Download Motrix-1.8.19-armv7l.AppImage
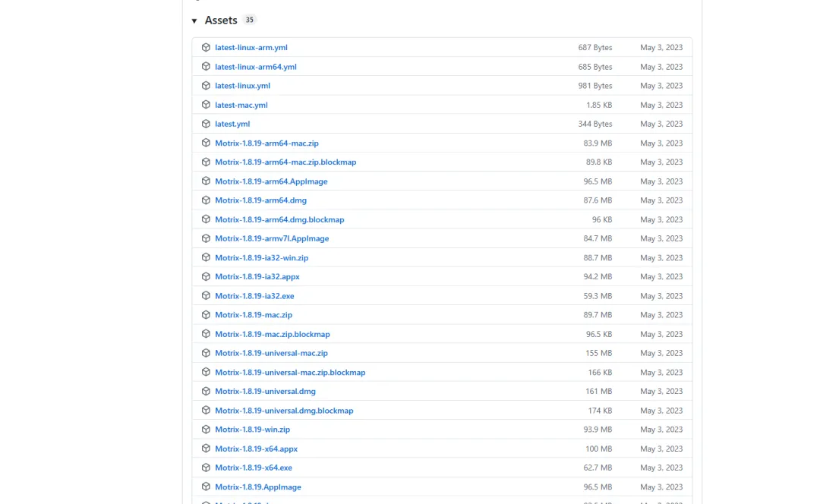 pos(272,238)
